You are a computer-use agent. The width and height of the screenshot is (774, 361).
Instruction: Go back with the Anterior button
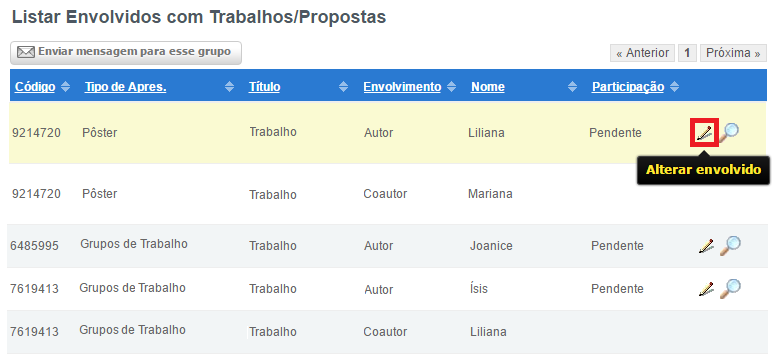pos(642,53)
